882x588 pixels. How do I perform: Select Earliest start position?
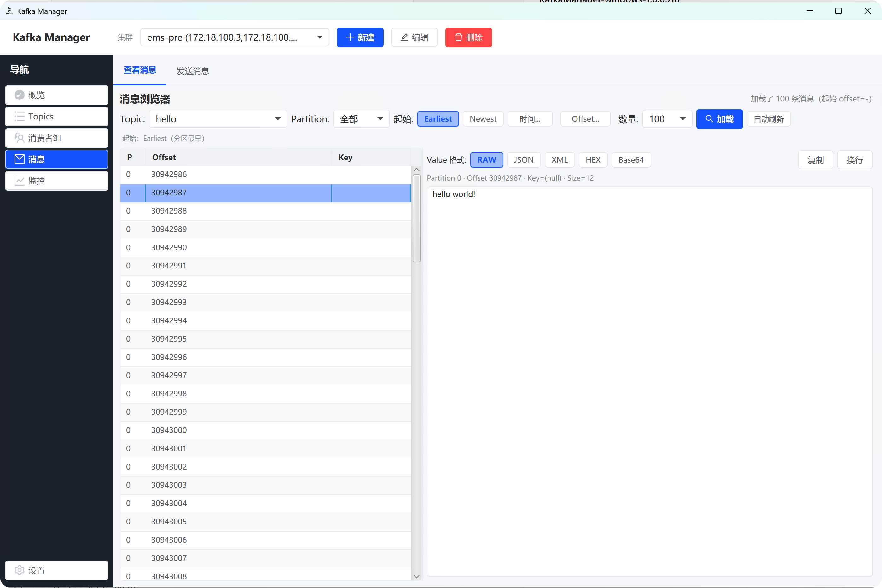[438, 119]
